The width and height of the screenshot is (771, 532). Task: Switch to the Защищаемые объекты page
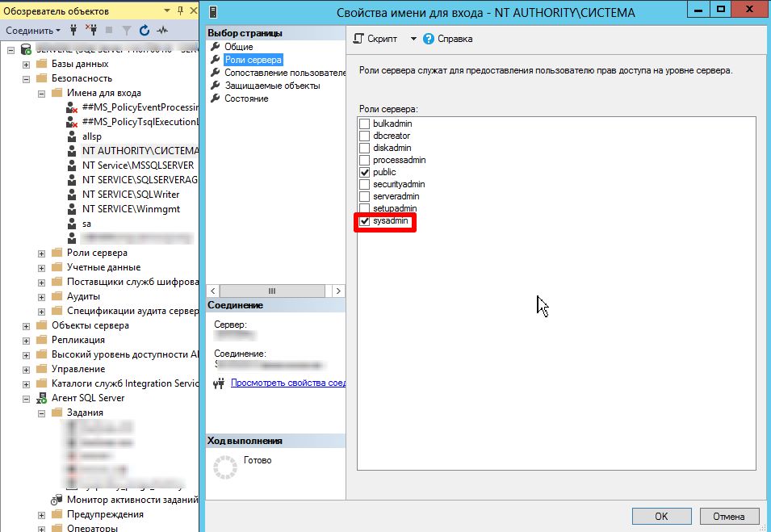[x=271, y=86]
